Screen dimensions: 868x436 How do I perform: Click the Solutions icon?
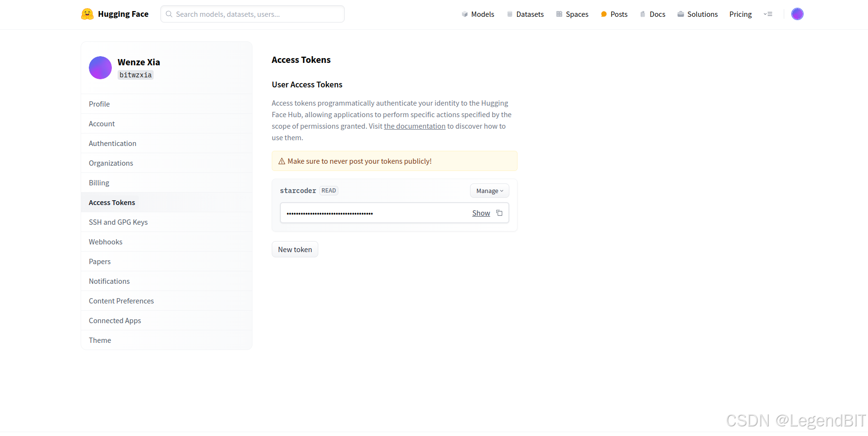click(x=681, y=14)
